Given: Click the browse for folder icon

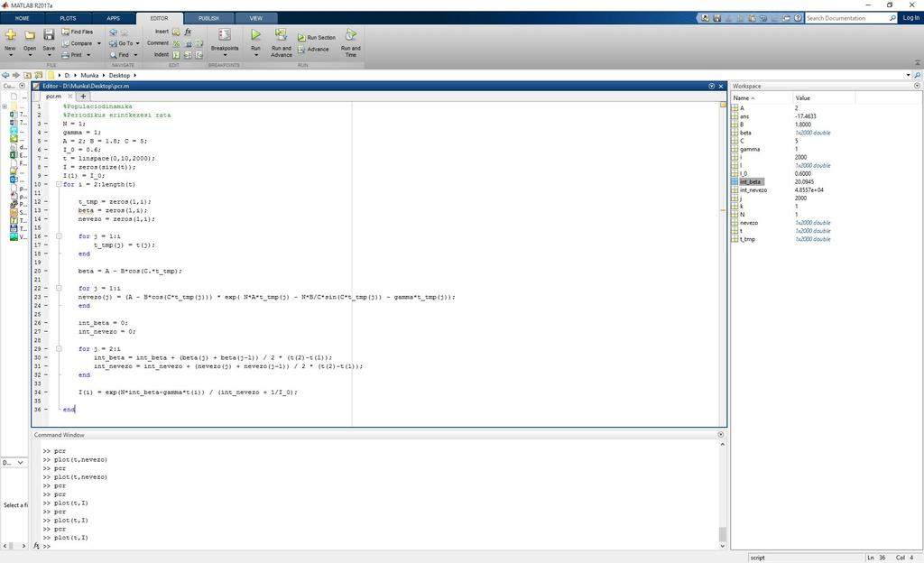Looking at the screenshot, I should (x=38, y=76).
